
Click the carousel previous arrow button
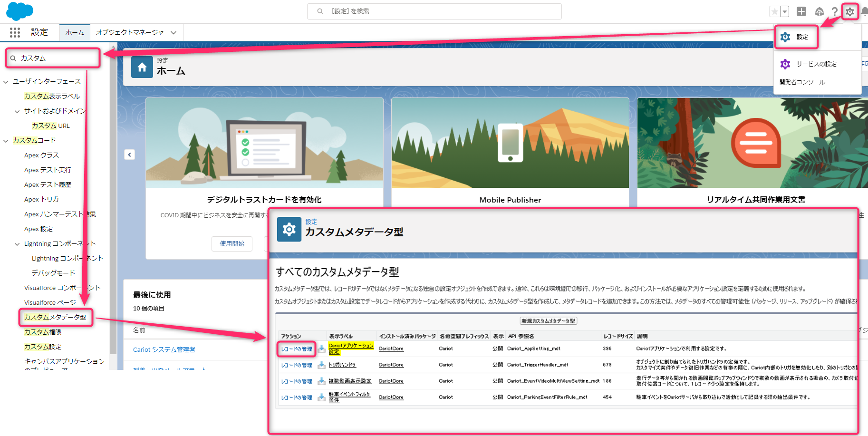tap(130, 155)
